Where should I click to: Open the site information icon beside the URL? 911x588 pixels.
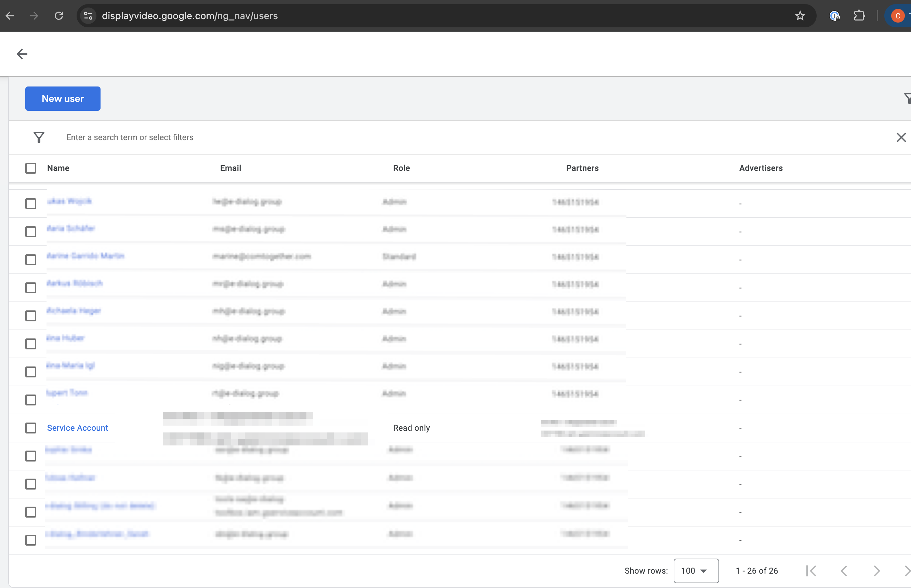88,16
